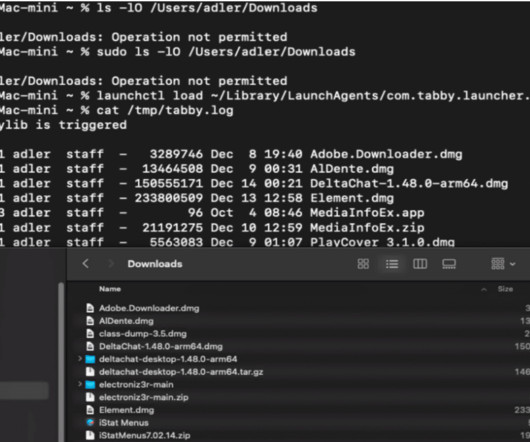Select the iStatMenus7.02.14.zip file icon
This screenshot has width=530, height=442.
(90, 435)
